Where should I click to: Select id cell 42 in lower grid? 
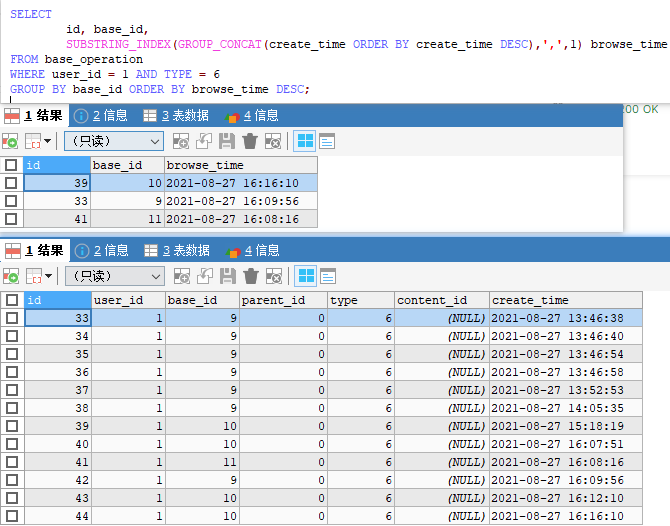pos(58,480)
